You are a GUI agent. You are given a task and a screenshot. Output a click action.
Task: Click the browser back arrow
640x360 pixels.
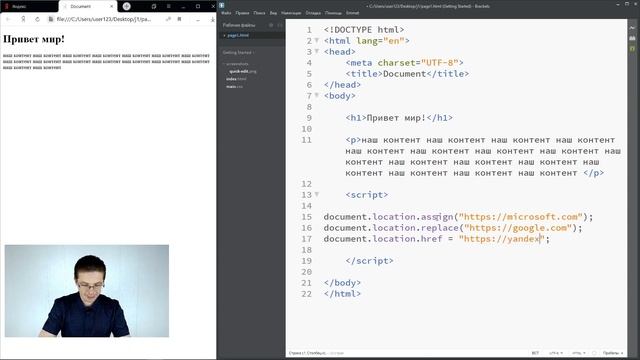[x=8, y=19]
